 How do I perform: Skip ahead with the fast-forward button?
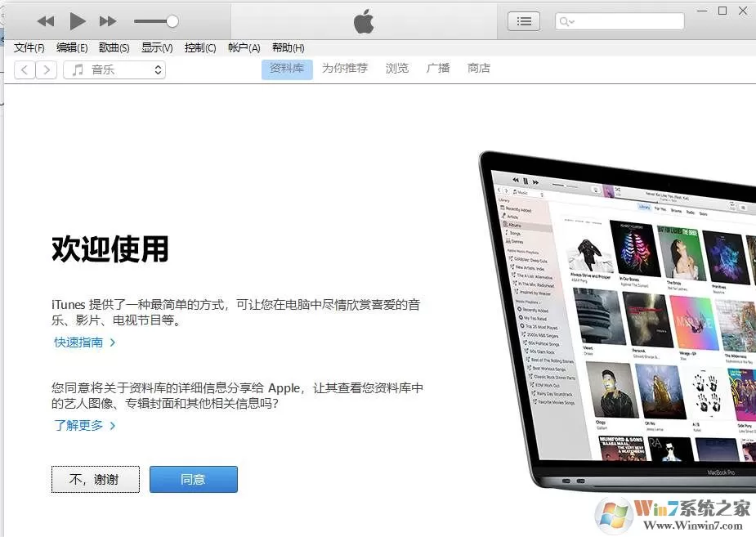click(108, 21)
